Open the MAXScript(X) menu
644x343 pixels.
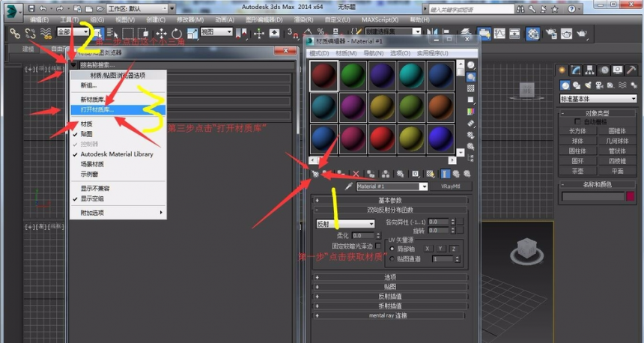tap(380, 19)
